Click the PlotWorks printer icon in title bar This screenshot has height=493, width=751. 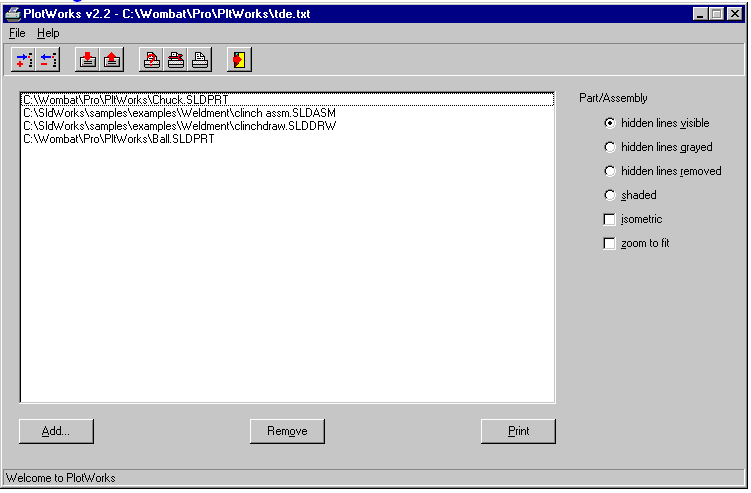click(12, 14)
